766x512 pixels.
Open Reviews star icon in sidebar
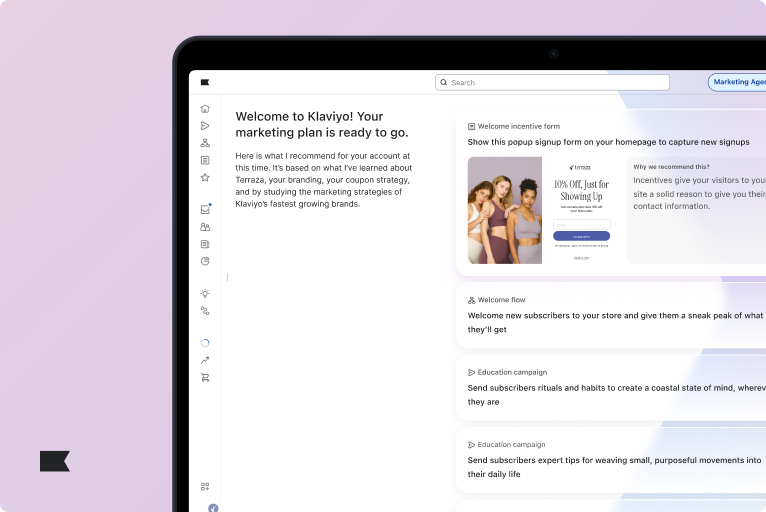(205, 177)
